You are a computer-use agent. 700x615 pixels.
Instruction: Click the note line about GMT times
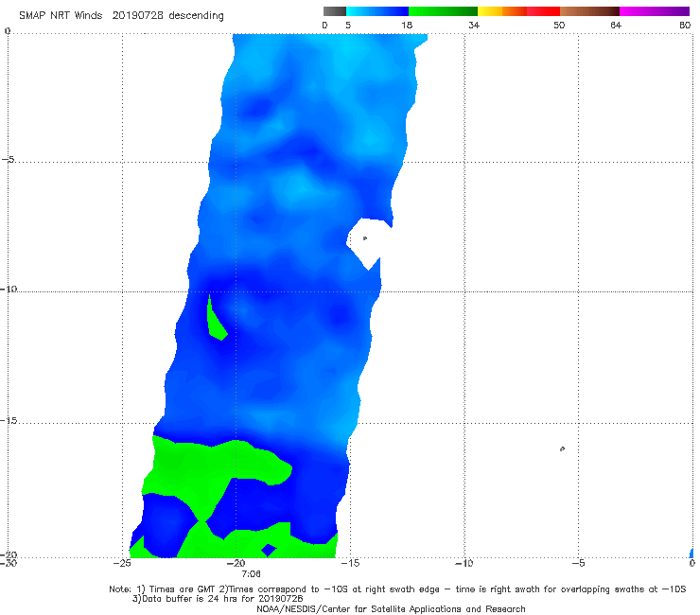397,589
